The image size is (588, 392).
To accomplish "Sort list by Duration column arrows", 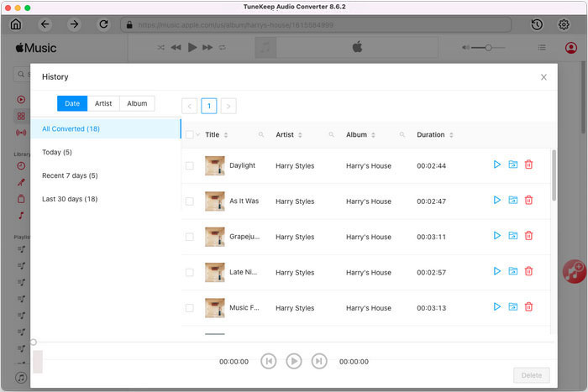I will click(x=451, y=135).
